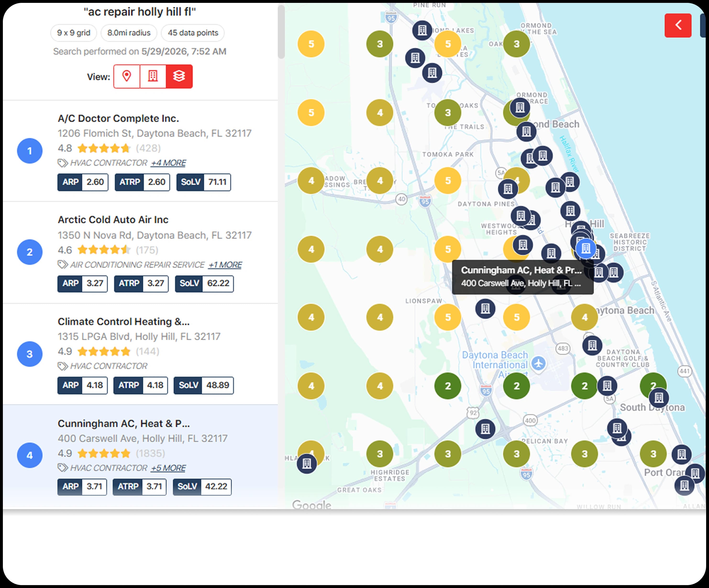This screenshot has height=588, width=709.
Task: Click building marker beside the 5A road shield near green 2
Action: pos(607,386)
